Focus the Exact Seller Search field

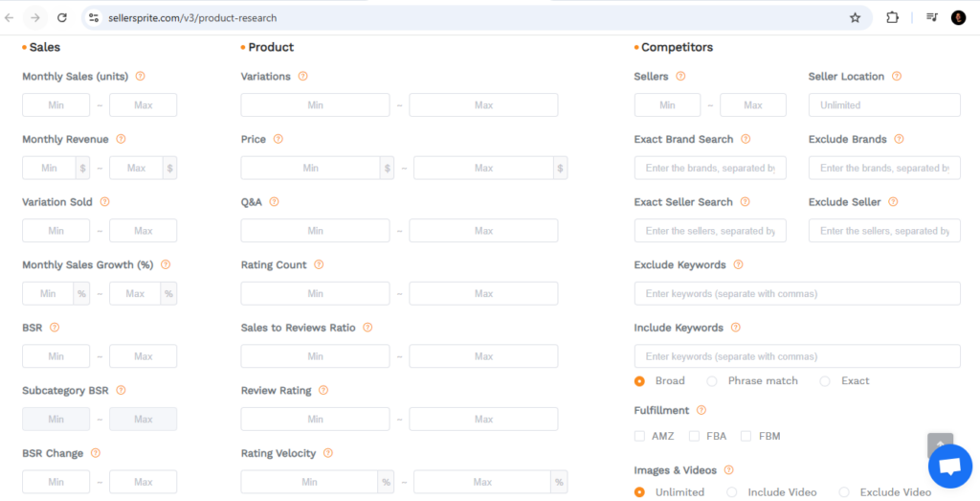pos(710,231)
